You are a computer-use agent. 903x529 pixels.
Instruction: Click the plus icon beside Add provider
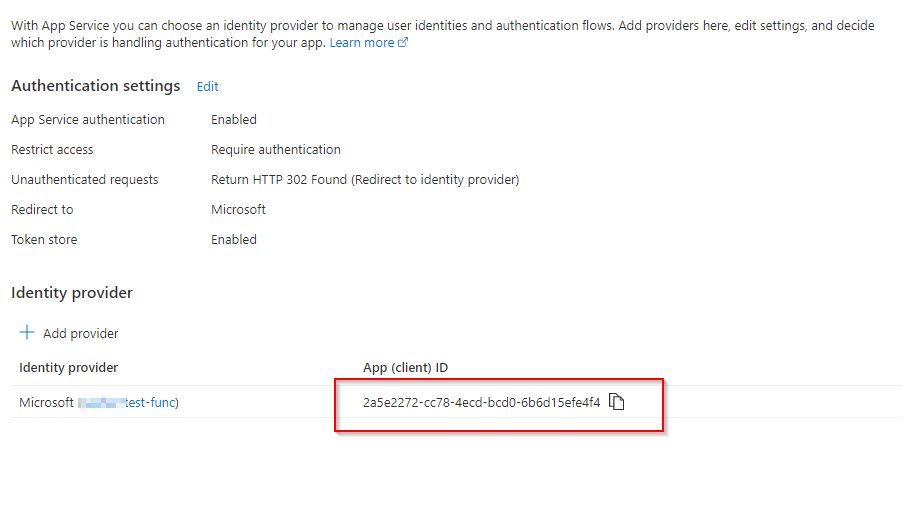tap(27, 332)
